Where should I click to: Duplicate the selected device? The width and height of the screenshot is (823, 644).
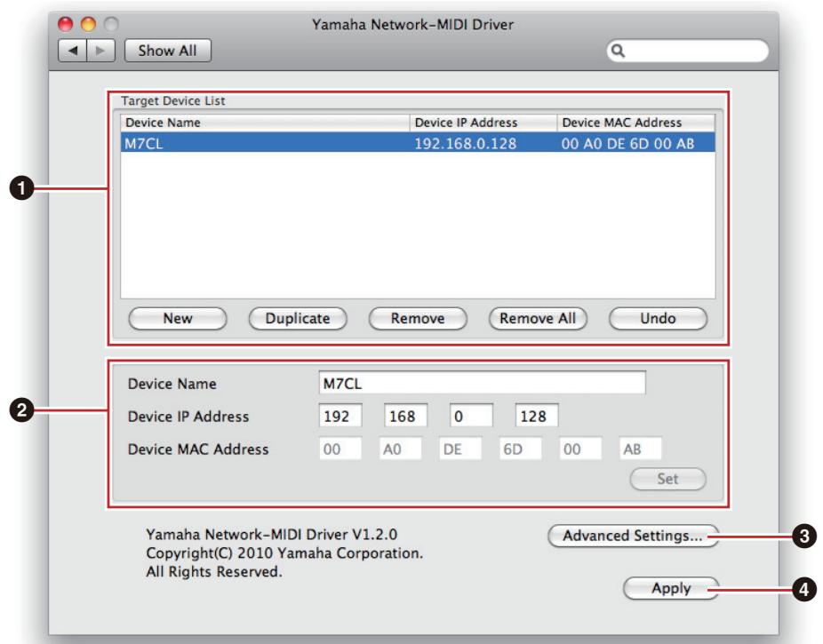click(298, 318)
